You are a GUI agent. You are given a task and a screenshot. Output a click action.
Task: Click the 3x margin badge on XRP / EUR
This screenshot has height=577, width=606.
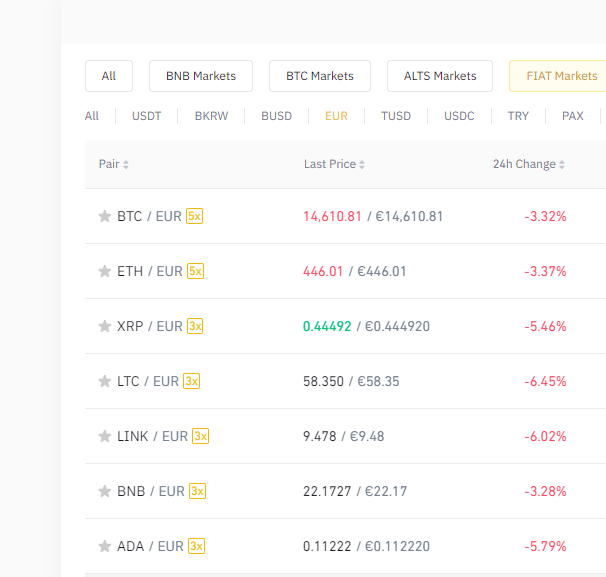195,326
